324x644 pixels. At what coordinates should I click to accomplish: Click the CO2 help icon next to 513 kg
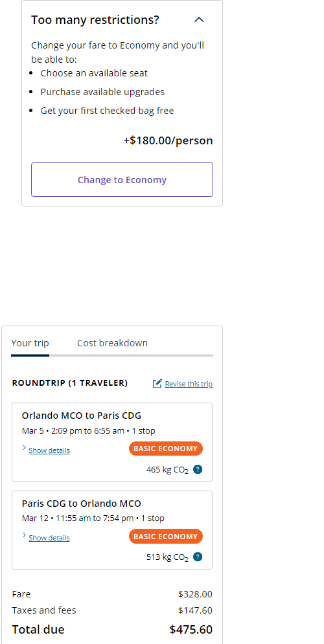[198, 557]
